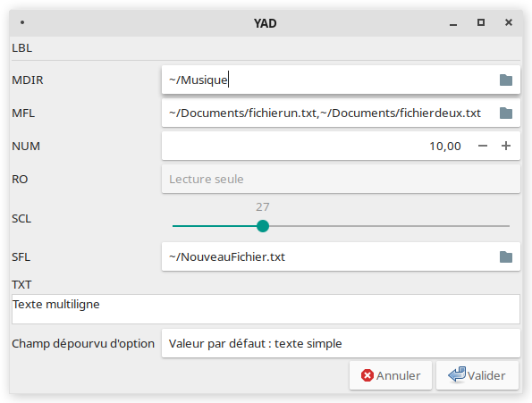Screen dimensions: 532x403
Task: Click the blue return-arrow icon on Valider
Action: pyautogui.click(x=457, y=374)
